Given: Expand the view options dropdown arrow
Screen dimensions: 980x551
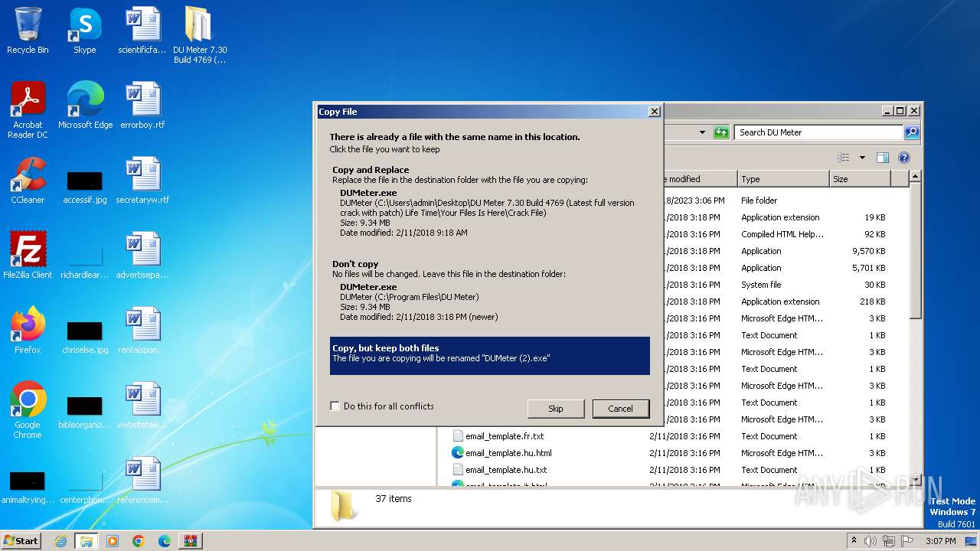Looking at the screenshot, I should click(x=862, y=158).
